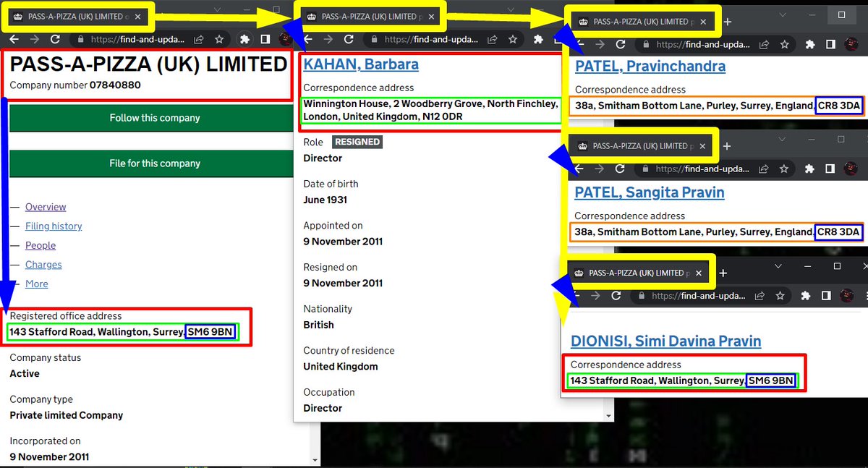Close the tab in Pravinchandra Patel window
The height and width of the screenshot is (468, 868).
[703, 22]
